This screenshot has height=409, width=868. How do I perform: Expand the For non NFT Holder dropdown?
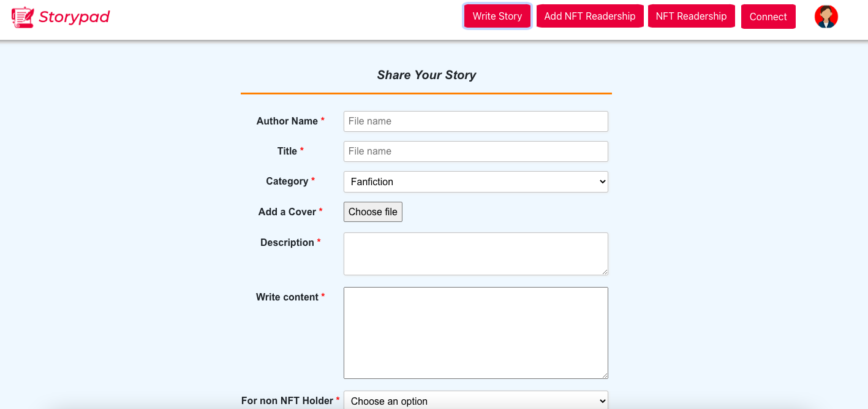point(475,400)
